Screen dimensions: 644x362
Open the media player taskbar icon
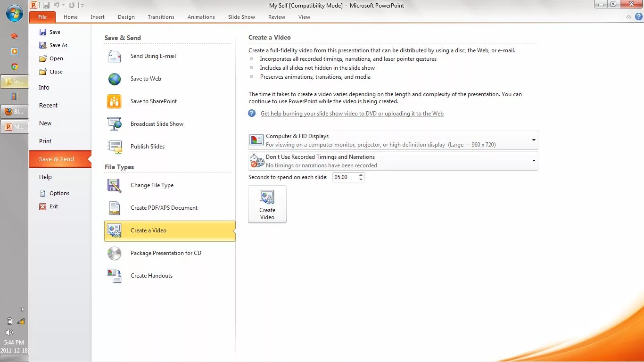pyautogui.click(x=15, y=51)
